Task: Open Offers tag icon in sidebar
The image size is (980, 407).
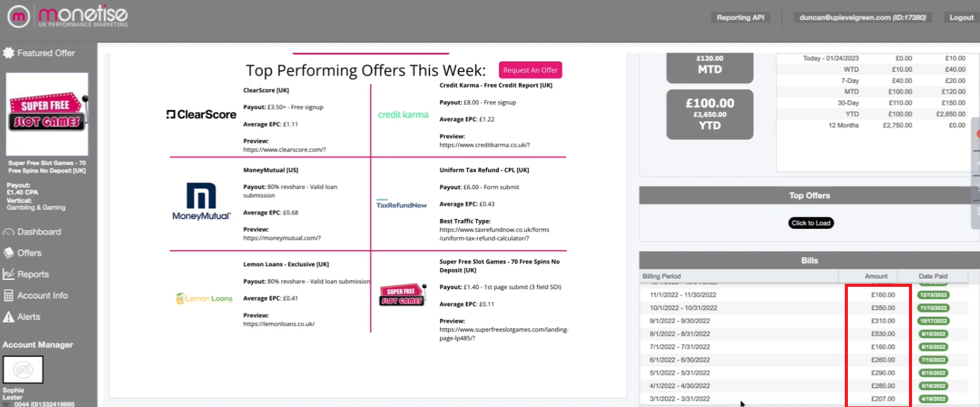Action: point(8,253)
